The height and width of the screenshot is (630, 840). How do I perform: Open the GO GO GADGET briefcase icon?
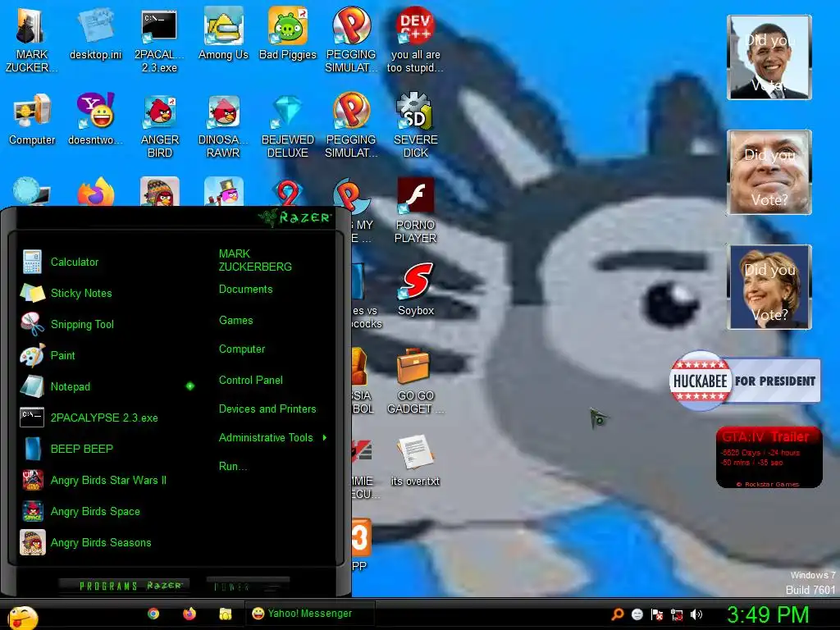416,381
